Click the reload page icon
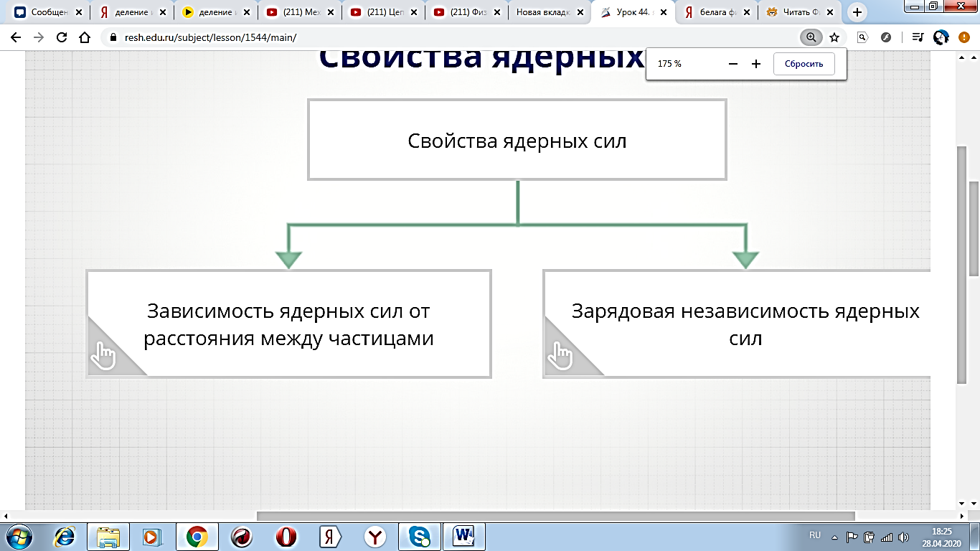The height and width of the screenshot is (551, 980). click(x=62, y=38)
